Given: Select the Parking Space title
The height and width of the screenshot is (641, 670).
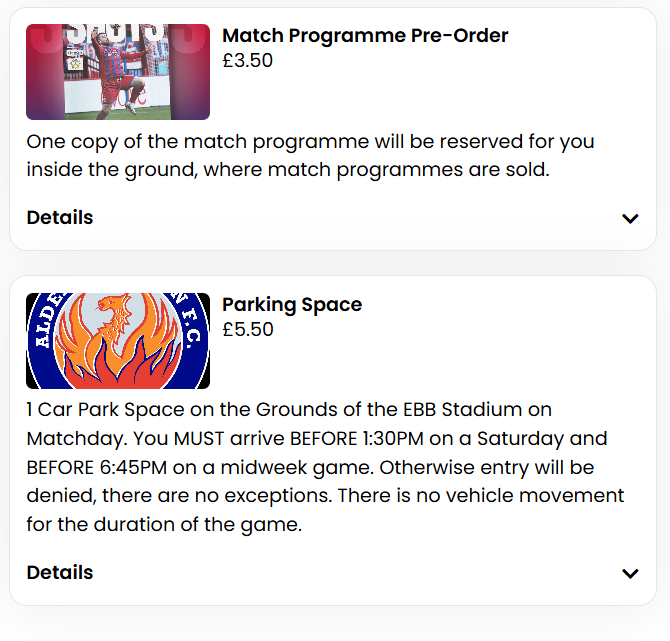Looking at the screenshot, I should coord(292,305).
